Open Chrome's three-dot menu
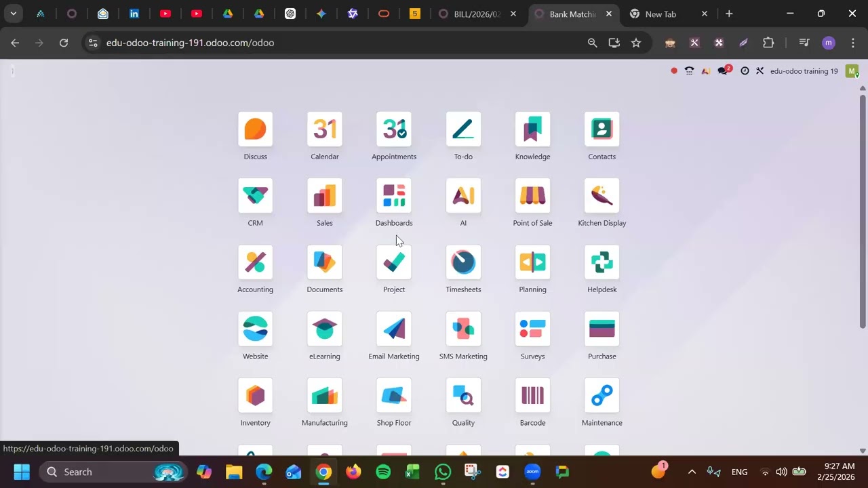Viewport: 868px width, 488px height. (x=852, y=43)
